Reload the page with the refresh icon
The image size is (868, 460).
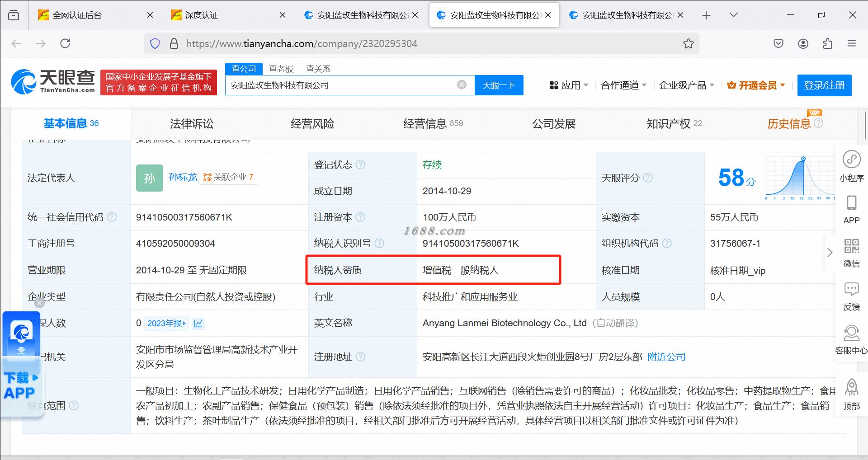pos(65,43)
